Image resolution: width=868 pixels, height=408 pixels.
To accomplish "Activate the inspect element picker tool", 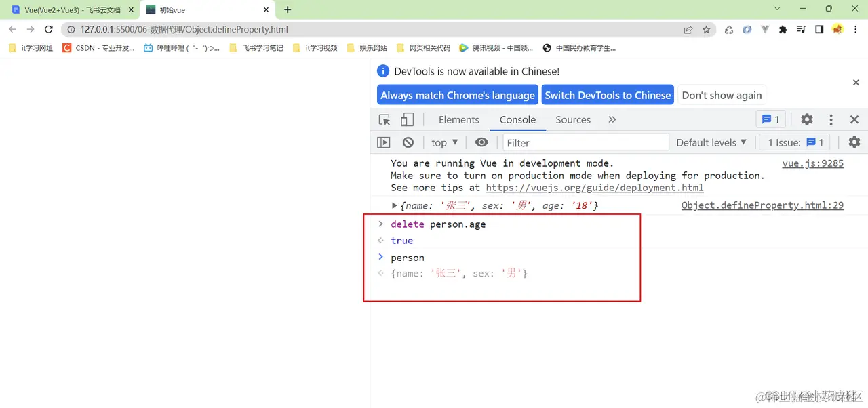I will [384, 120].
